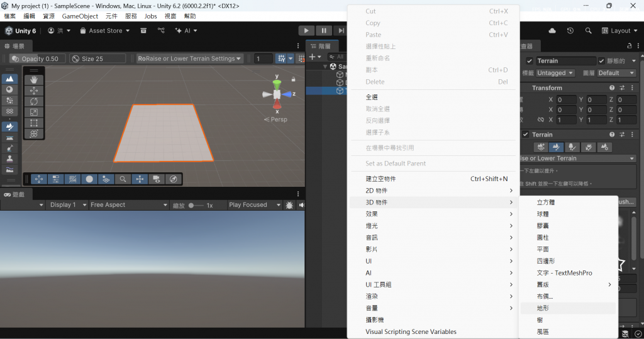The height and width of the screenshot is (339, 644).
Task: Select the Rect tool in the Scene overlay
Action: click(34, 123)
